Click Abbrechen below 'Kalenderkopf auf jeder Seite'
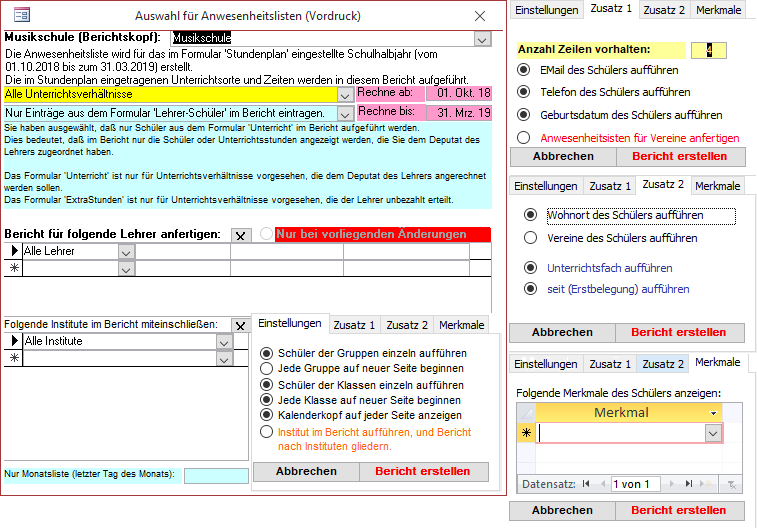The height and width of the screenshot is (528, 757). click(x=306, y=471)
